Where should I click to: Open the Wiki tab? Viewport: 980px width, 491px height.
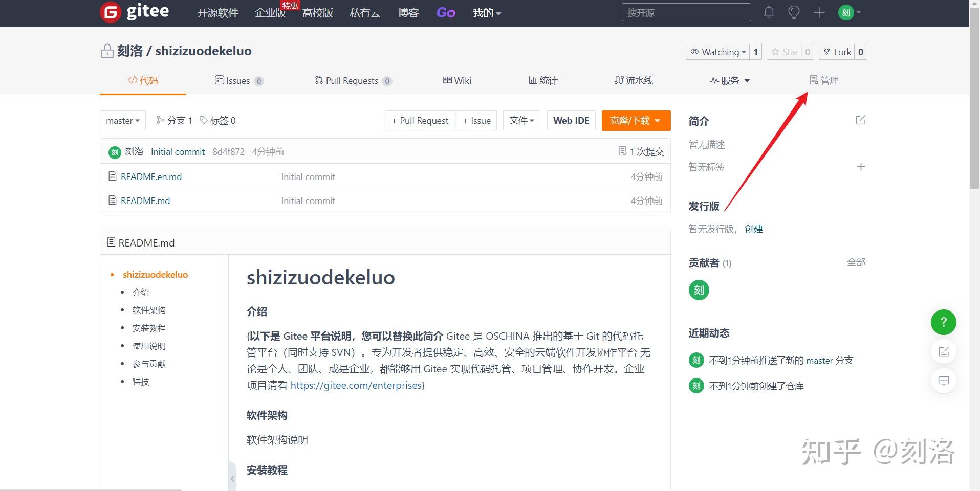click(x=457, y=80)
